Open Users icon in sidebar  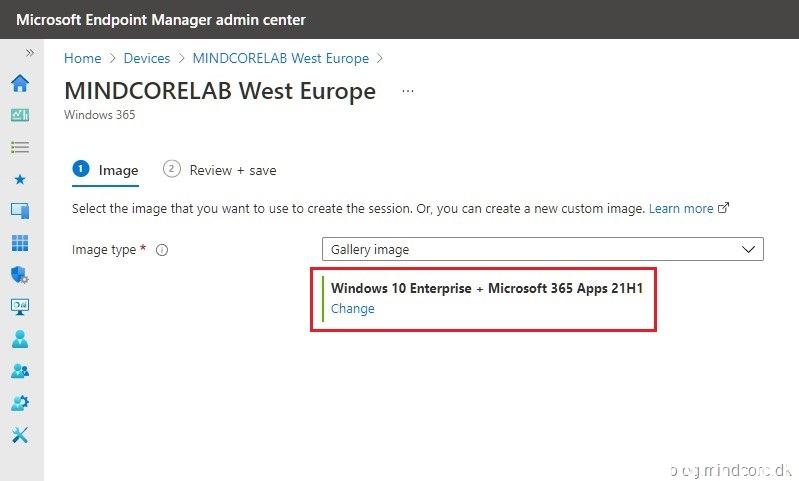pos(20,339)
